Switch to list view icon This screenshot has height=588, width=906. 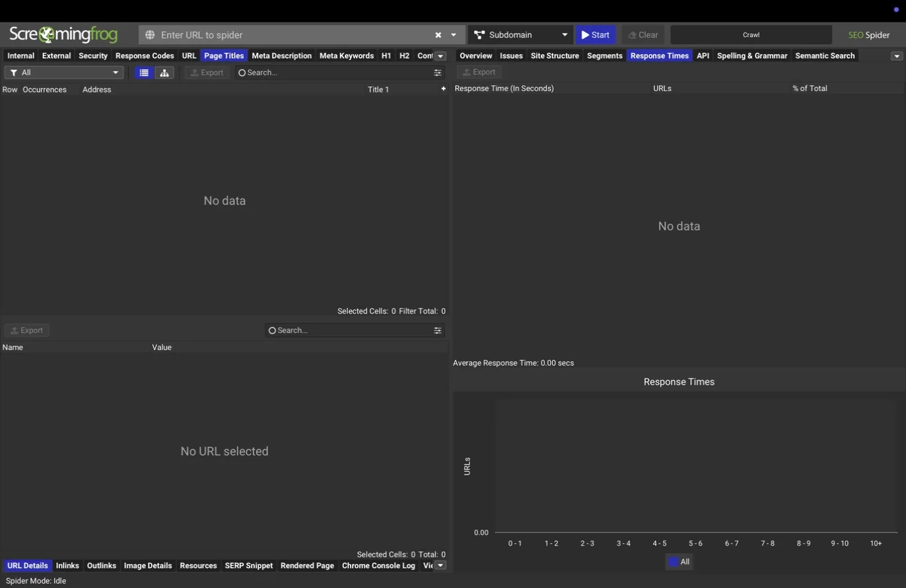[x=144, y=73]
